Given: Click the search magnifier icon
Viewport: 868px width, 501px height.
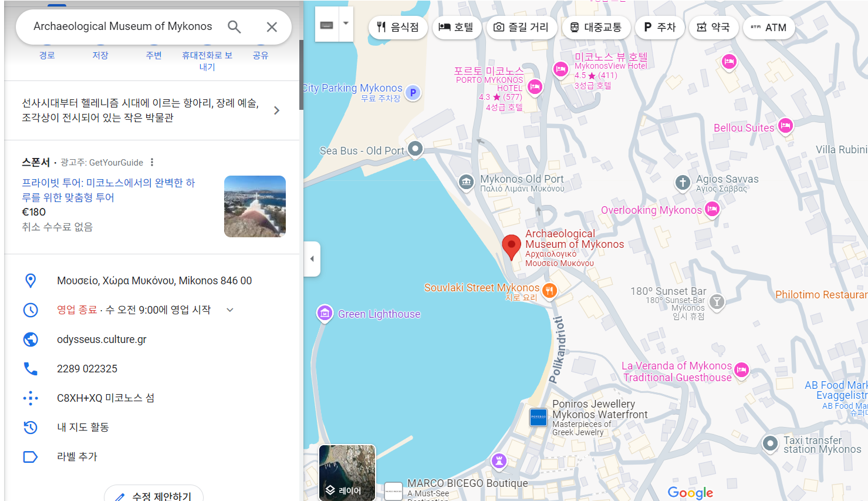Looking at the screenshot, I should click(234, 27).
